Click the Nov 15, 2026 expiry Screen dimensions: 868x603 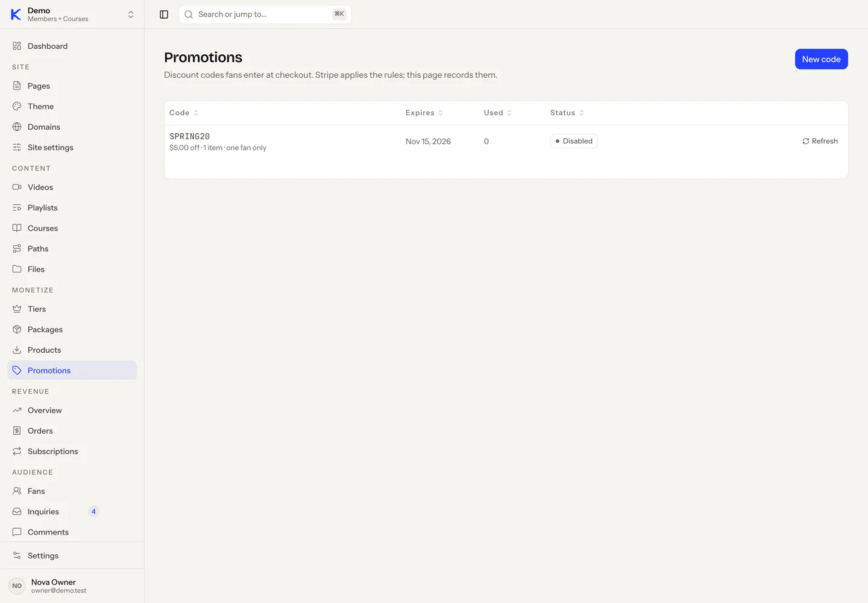tap(428, 141)
